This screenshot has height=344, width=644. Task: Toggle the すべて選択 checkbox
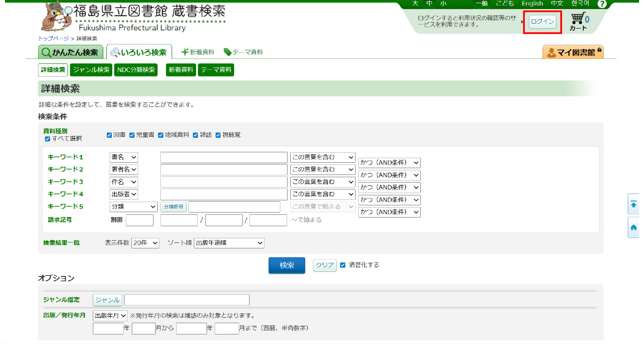tap(48, 139)
